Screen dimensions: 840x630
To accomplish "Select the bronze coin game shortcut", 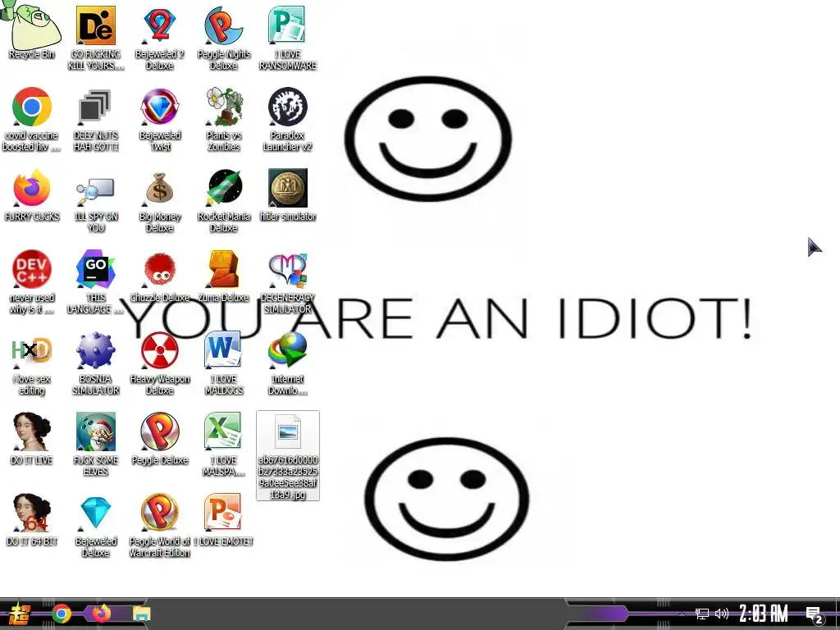I will click(x=288, y=195).
